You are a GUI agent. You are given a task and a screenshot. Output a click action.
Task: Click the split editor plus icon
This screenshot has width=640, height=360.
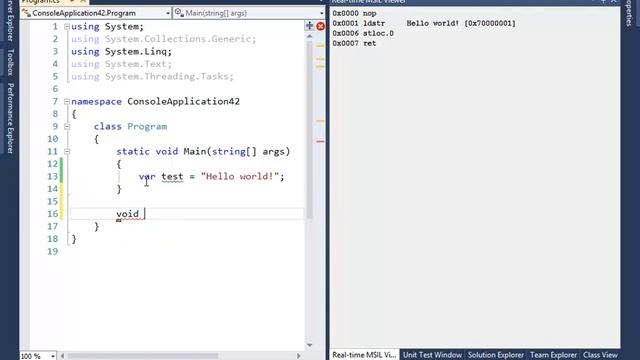(309, 26)
